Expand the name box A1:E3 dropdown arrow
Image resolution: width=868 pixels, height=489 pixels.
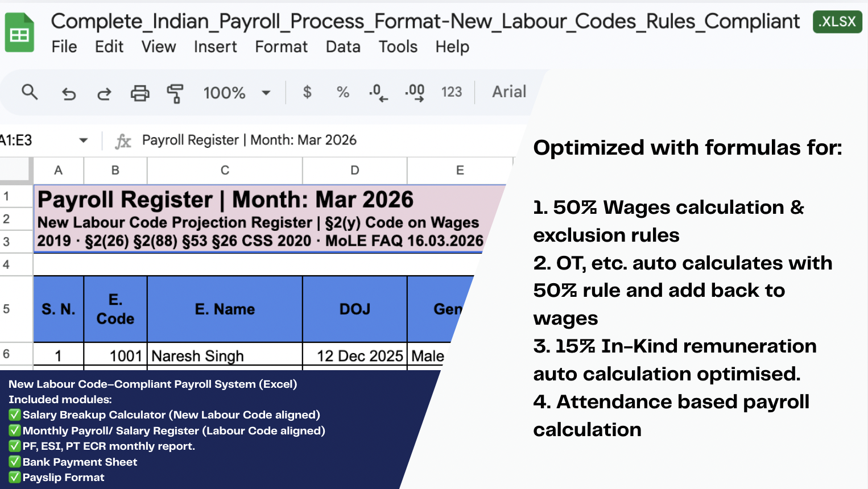(84, 140)
